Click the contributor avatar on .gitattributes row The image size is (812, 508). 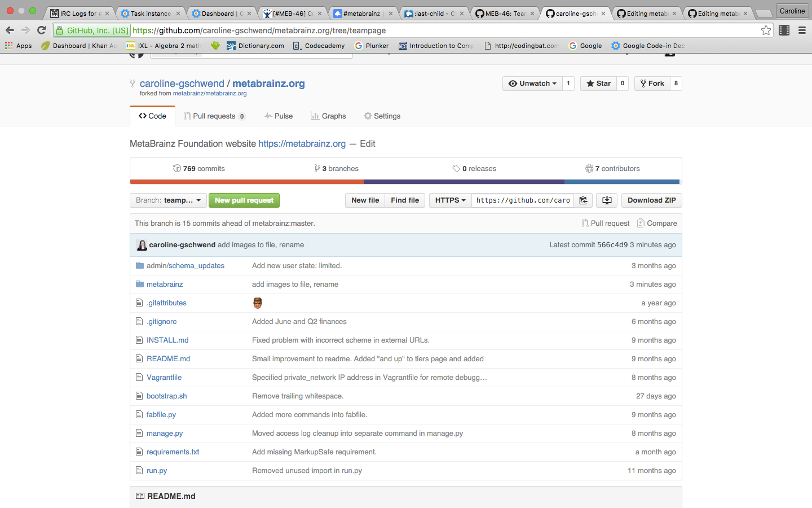(258, 303)
